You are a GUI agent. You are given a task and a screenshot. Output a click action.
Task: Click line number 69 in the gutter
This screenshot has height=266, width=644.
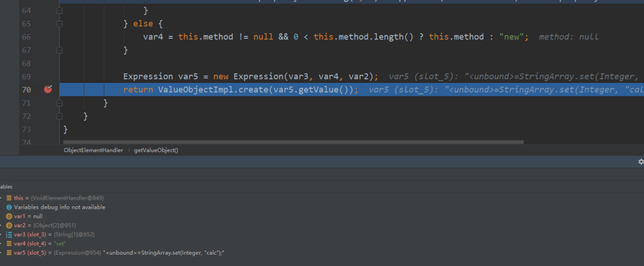[x=26, y=76]
